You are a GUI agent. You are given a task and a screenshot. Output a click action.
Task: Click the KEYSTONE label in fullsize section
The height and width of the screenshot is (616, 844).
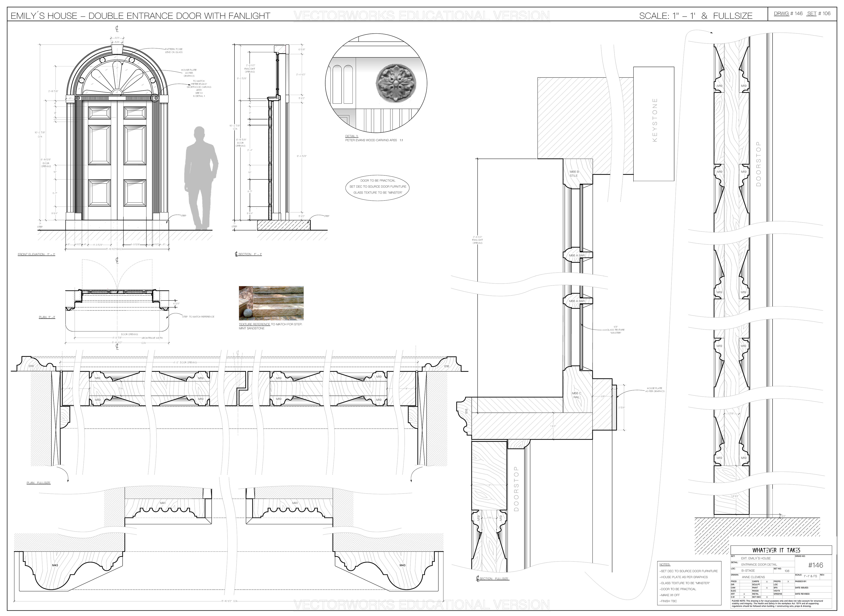tap(655, 120)
